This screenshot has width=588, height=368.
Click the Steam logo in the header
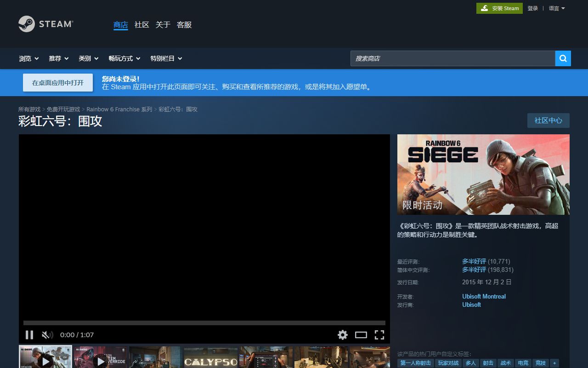pyautogui.click(x=45, y=24)
